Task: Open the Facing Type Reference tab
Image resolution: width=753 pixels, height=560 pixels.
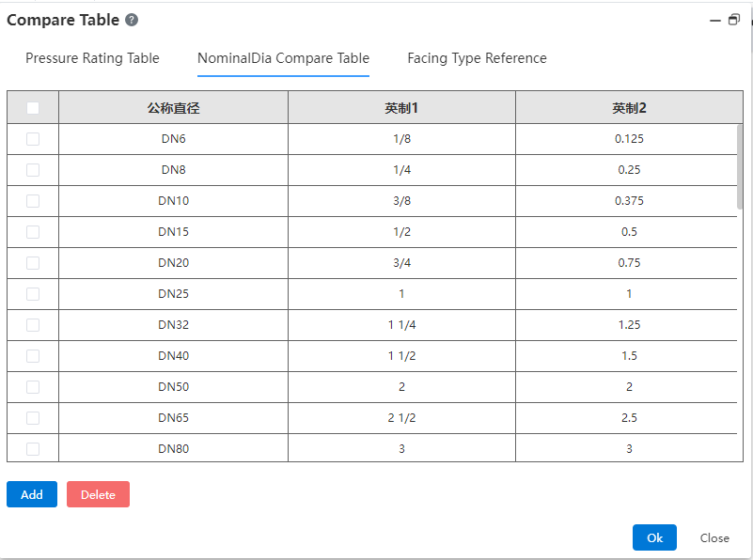Action: (477, 58)
